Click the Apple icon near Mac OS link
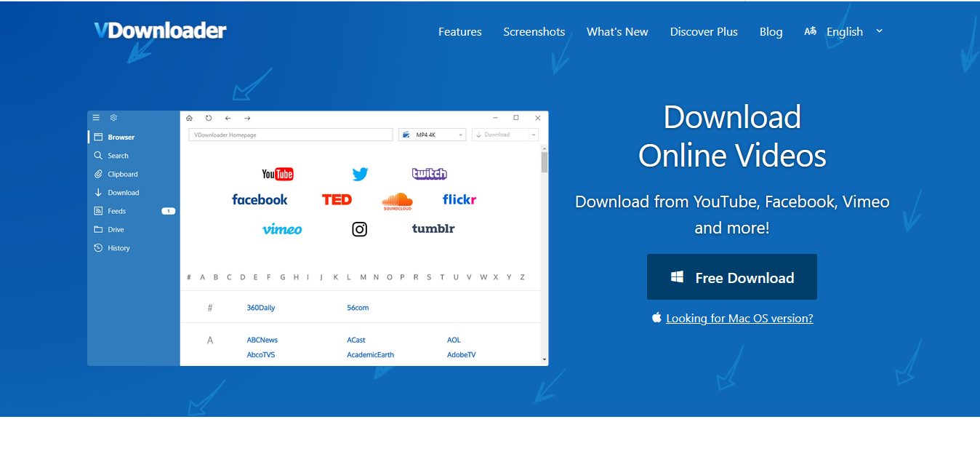Viewport: 980px width, 454px height. (656, 317)
